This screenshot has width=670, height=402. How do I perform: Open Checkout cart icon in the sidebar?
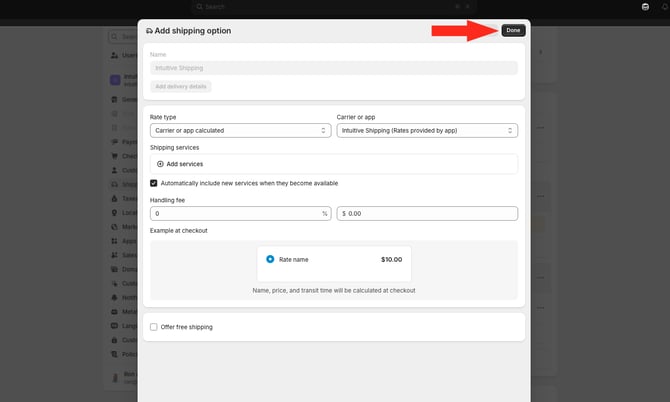114,156
